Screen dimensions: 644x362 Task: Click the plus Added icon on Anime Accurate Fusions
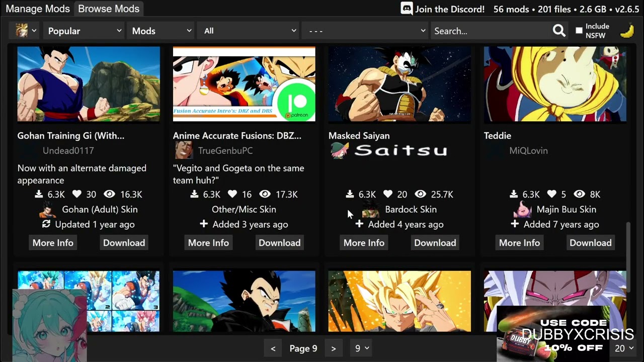[204, 224]
